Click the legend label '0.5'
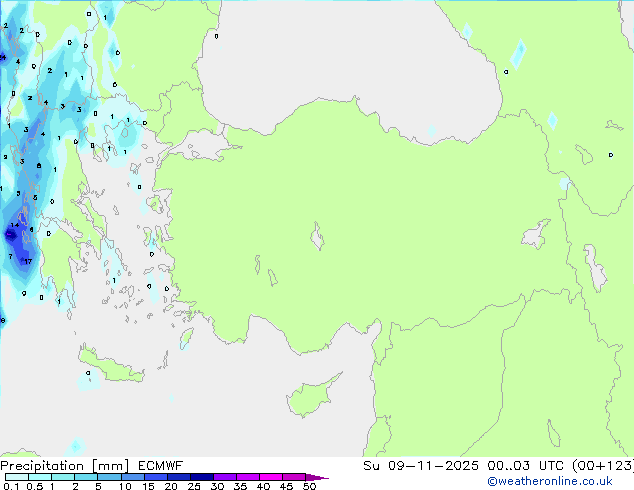 [x=34, y=486]
